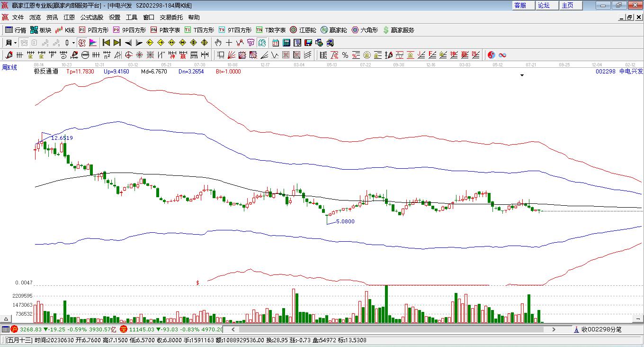
Task: Click the calendar icon in the toolbar
Action: tap(275, 43)
